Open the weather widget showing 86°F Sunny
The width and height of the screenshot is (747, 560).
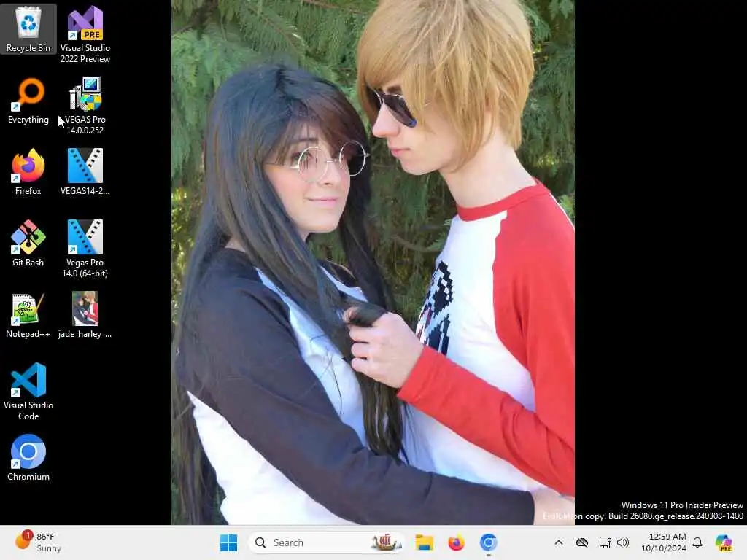(38, 542)
